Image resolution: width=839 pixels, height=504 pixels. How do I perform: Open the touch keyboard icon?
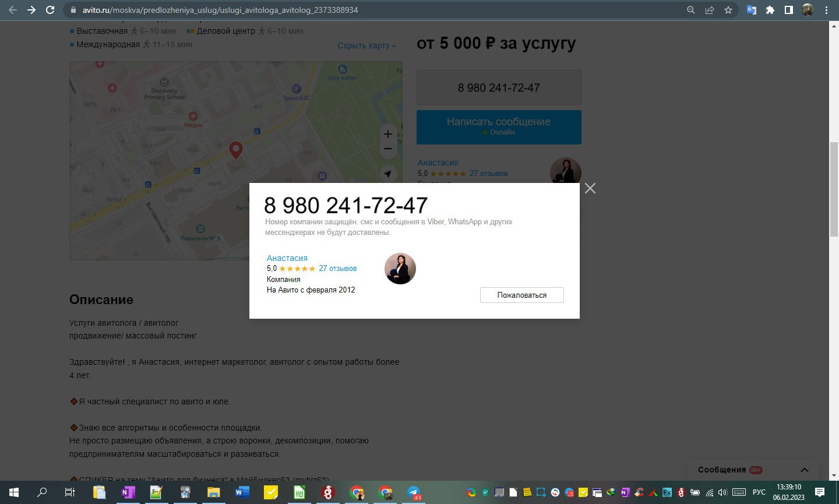point(739,492)
